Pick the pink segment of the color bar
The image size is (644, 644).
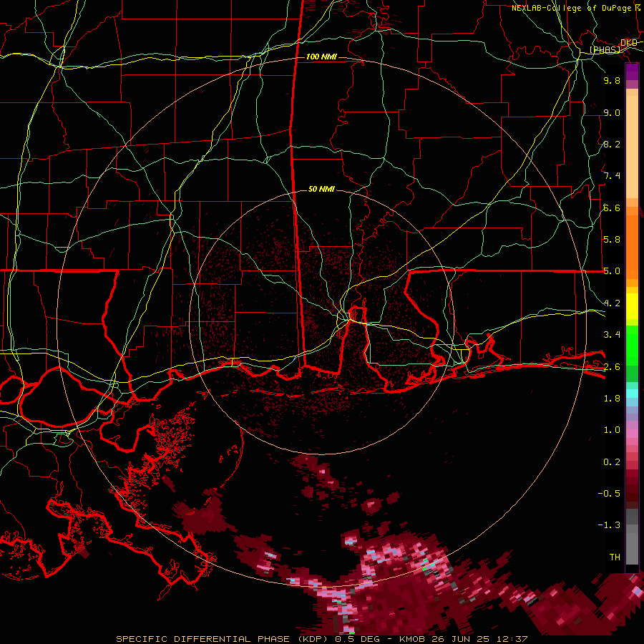[632, 433]
